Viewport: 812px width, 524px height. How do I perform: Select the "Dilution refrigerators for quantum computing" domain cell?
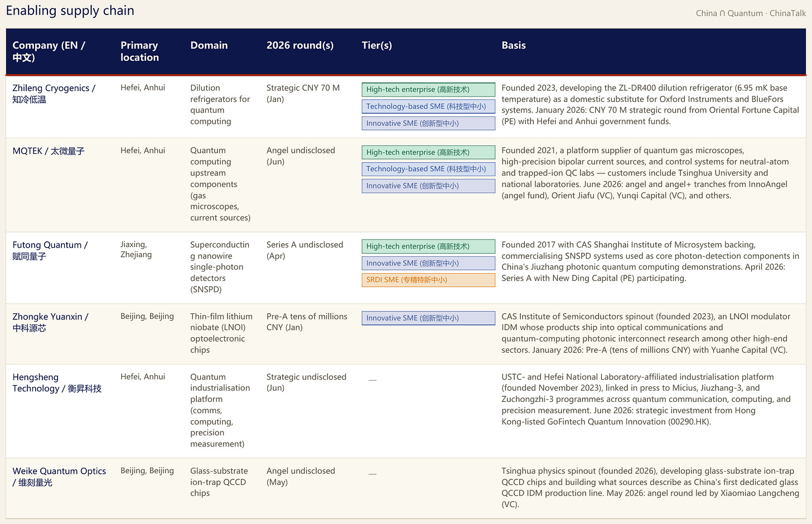tap(220, 105)
